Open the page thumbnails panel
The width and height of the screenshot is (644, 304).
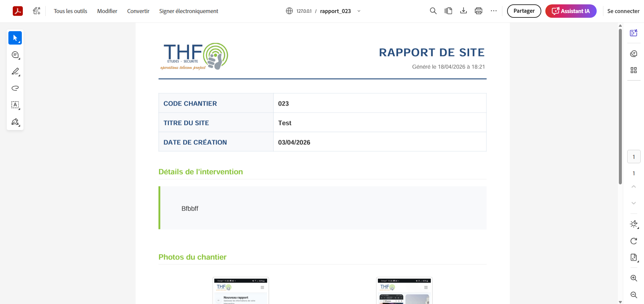tap(634, 70)
